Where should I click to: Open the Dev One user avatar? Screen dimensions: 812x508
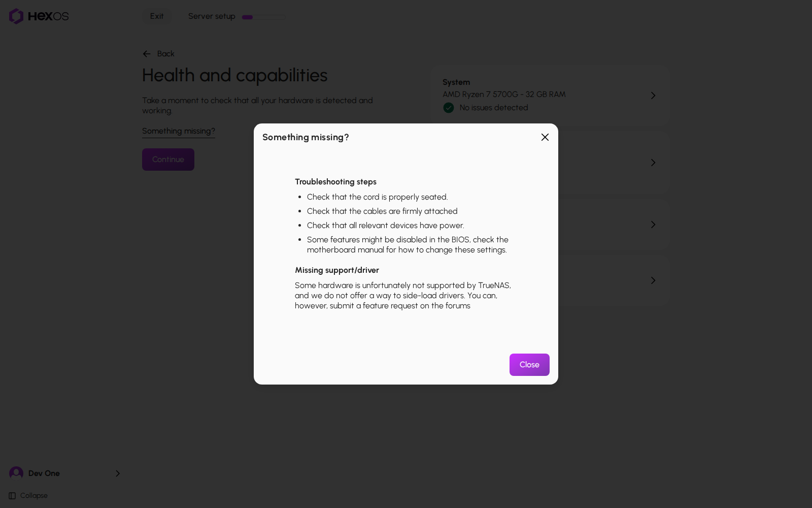16,473
